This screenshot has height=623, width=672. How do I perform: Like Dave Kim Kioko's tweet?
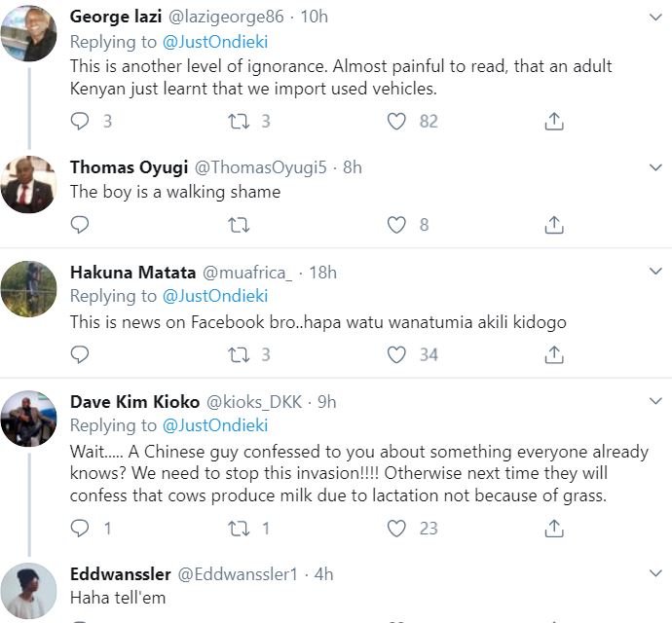coord(396,529)
